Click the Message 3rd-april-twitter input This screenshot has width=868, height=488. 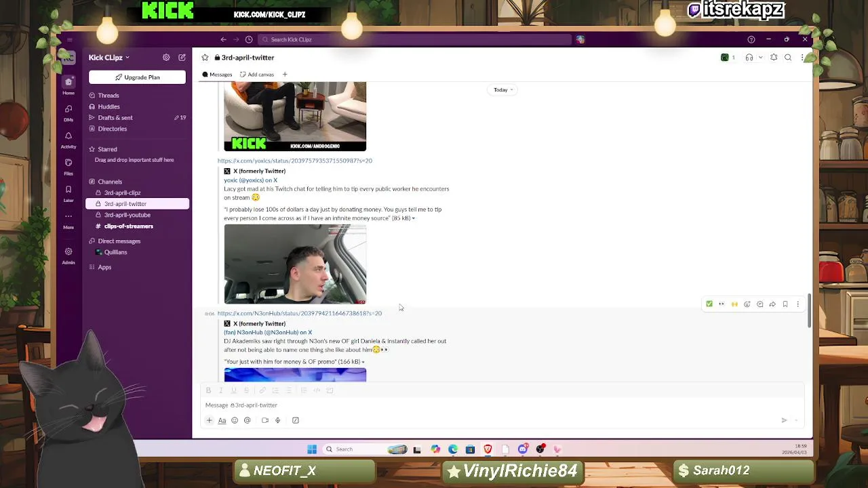[x=502, y=405]
